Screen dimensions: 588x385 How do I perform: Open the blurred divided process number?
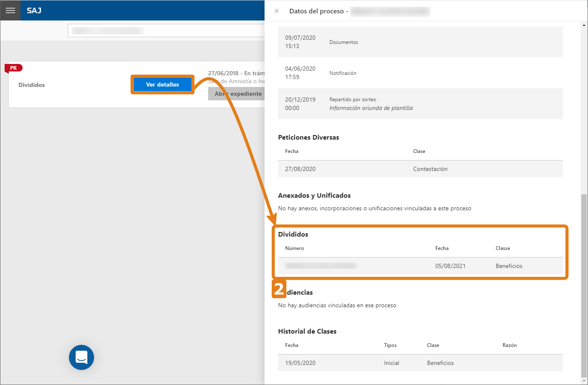321,266
